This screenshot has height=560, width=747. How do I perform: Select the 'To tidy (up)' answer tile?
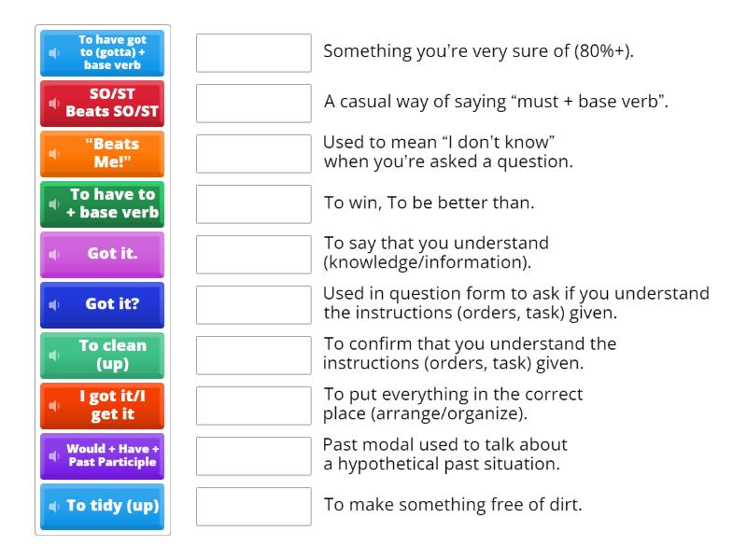(103, 507)
